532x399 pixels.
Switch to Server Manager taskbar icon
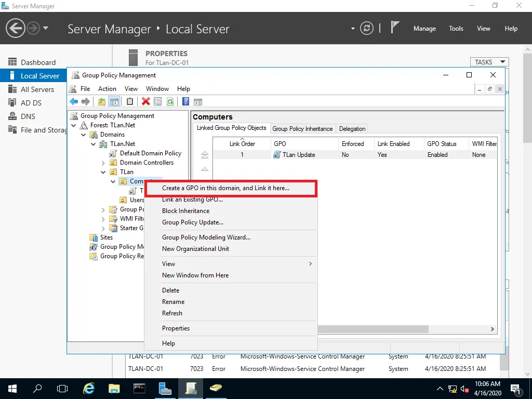[x=165, y=389]
